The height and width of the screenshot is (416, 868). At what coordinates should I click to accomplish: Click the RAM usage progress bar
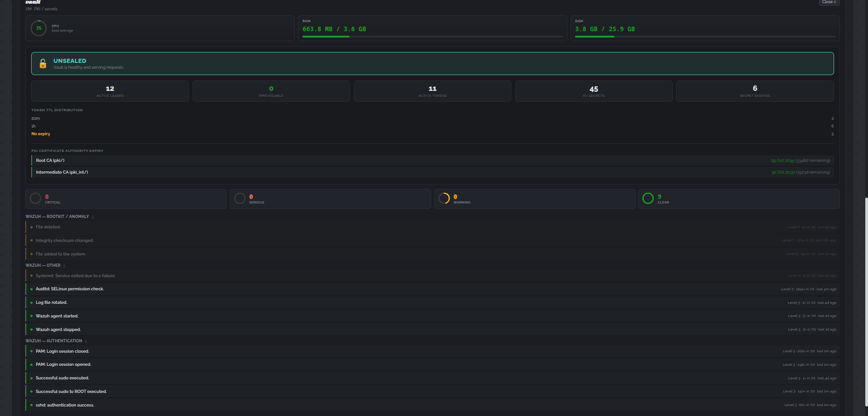click(433, 37)
